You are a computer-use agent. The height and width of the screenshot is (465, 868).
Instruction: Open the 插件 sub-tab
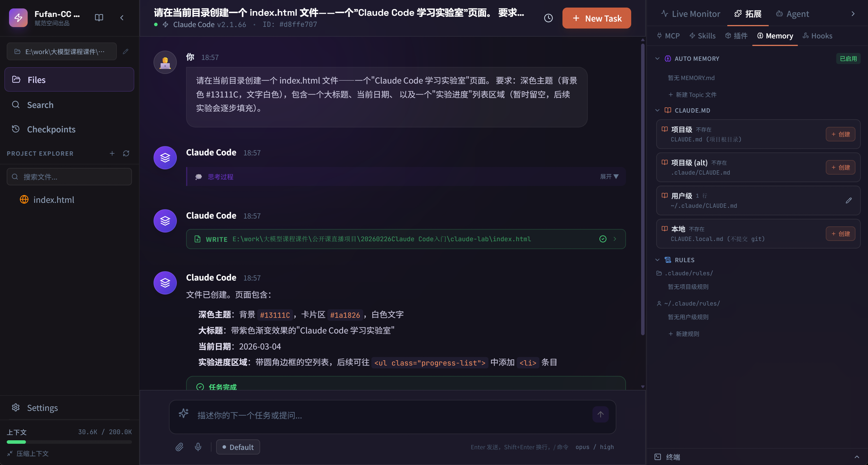click(736, 36)
